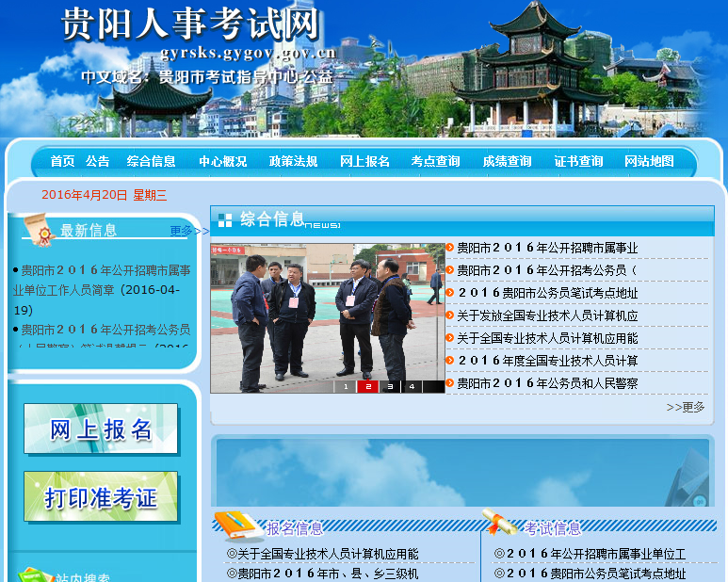Click the 网上报名 banner button

[101, 428]
